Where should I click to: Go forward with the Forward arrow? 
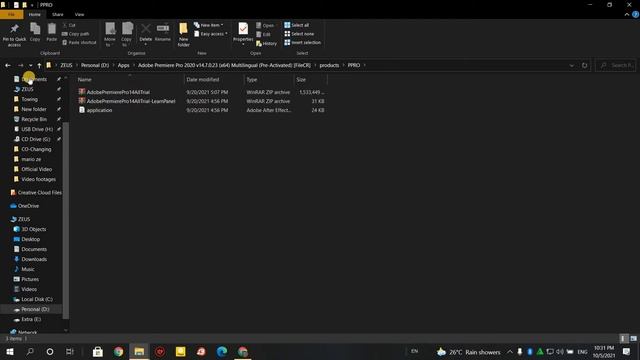coord(20,65)
